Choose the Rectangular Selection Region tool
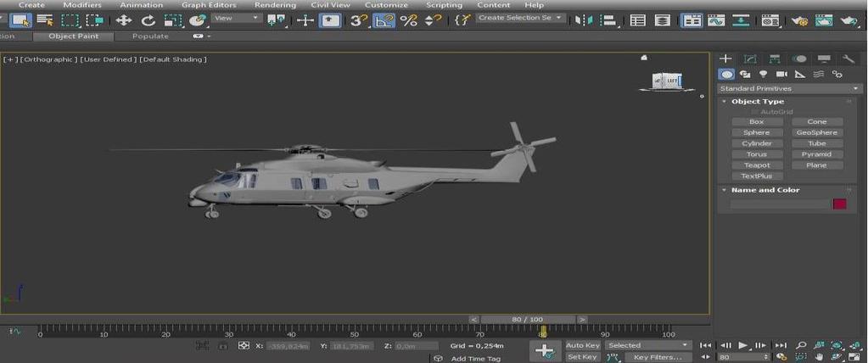This screenshot has height=363, width=868. tap(70, 20)
